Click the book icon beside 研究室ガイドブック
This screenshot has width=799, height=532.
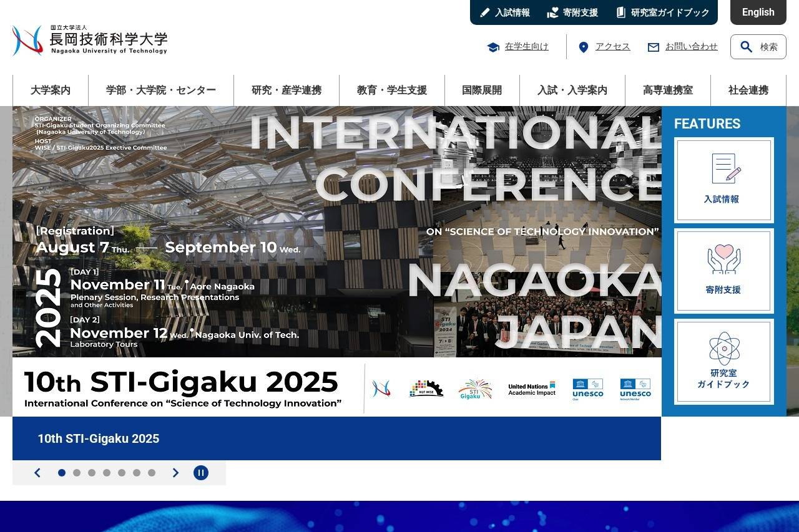pos(620,12)
